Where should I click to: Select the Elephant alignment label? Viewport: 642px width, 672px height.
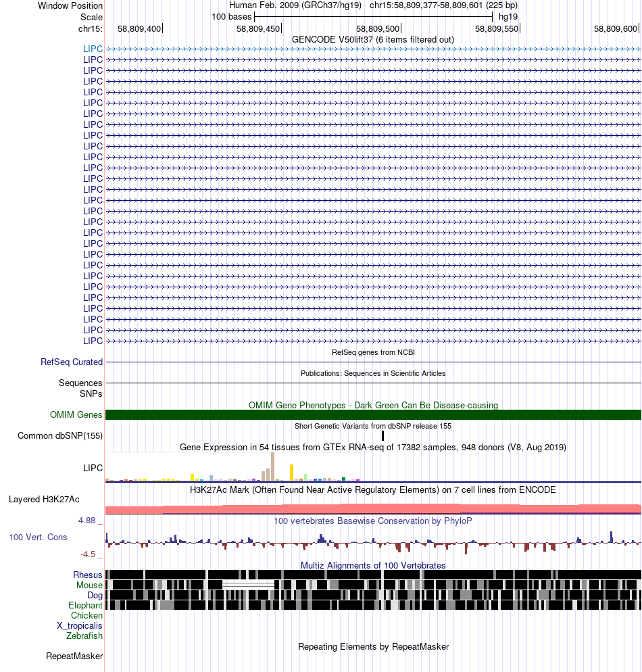tap(86, 605)
